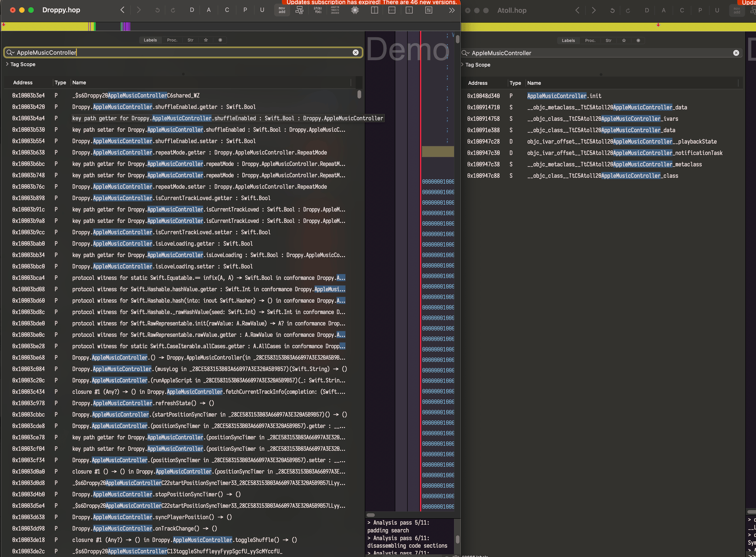Click the Droppy.hop label list scrollbar

point(359,94)
